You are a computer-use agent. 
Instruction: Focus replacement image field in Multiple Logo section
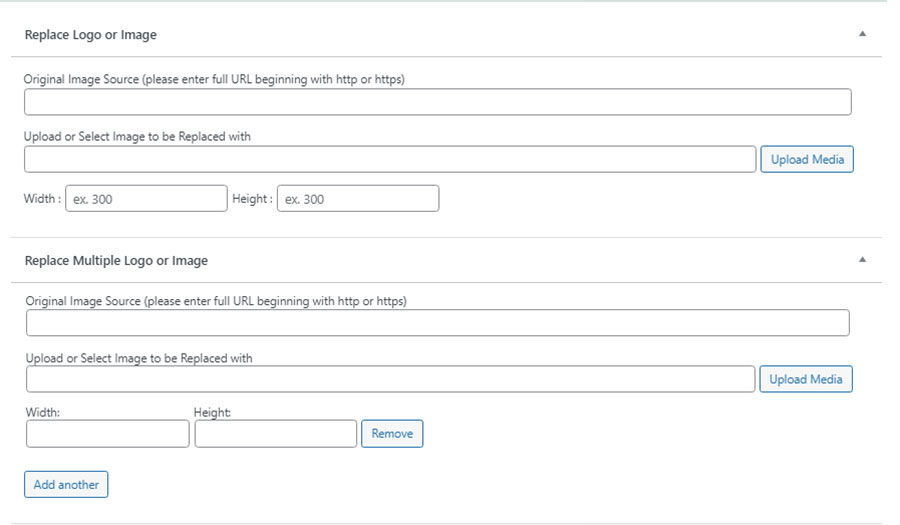tap(390, 379)
